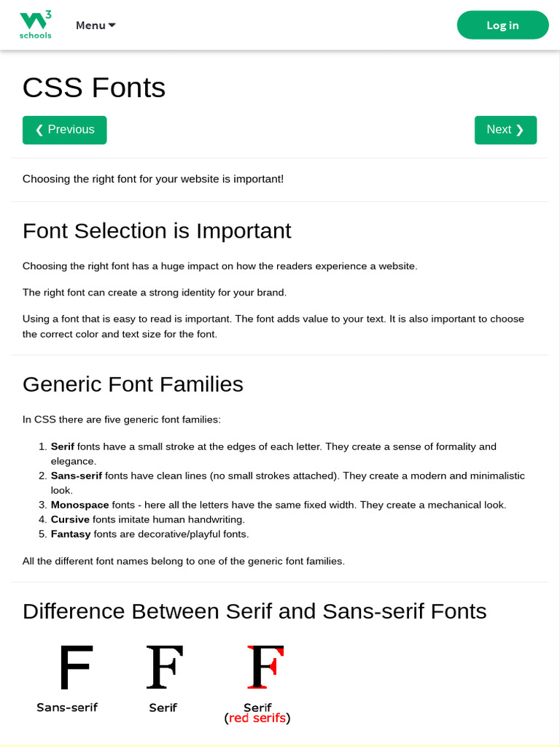560x747 pixels.
Task: Click the bold Sans-serif term in the list
Action: point(77,476)
